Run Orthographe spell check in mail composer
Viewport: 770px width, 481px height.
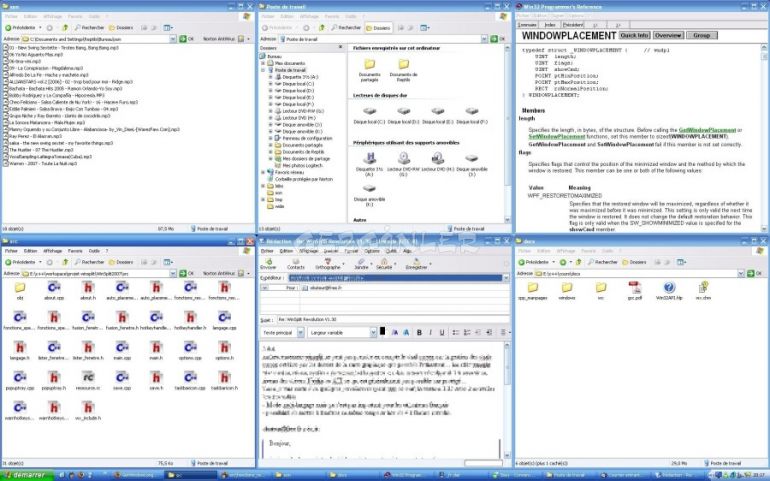click(328, 264)
